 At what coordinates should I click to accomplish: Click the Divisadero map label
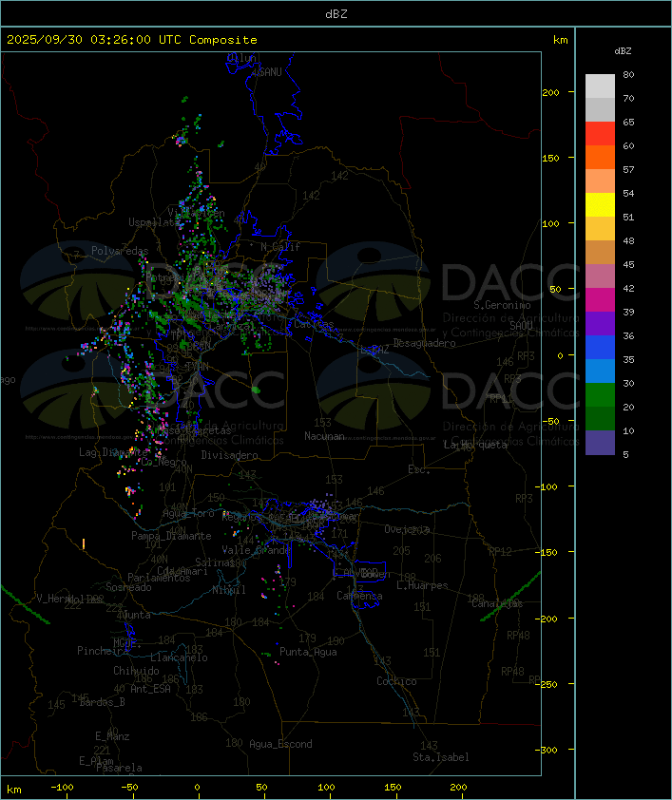click(230, 455)
